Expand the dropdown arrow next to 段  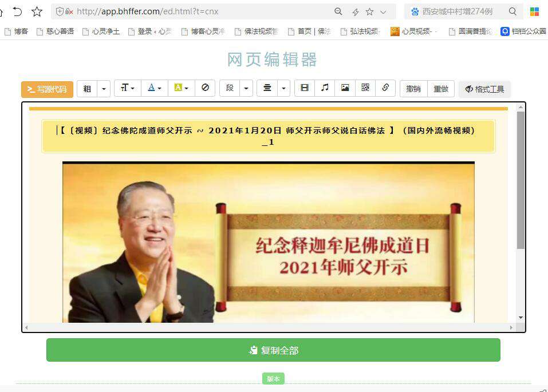pyautogui.click(x=246, y=88)
